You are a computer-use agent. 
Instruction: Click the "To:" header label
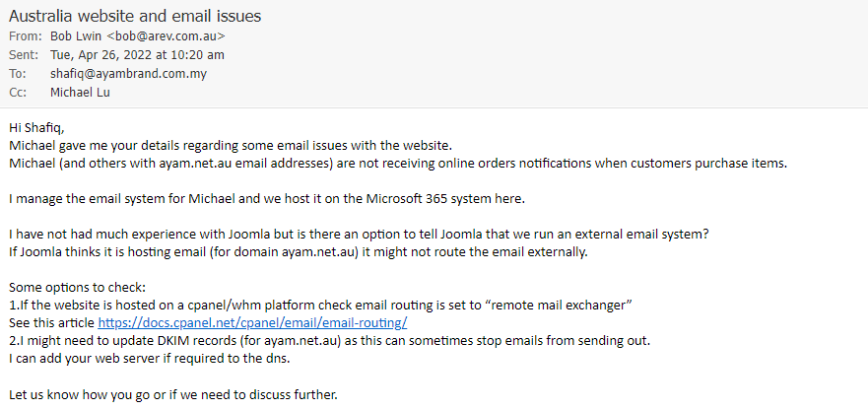point(18,74)
